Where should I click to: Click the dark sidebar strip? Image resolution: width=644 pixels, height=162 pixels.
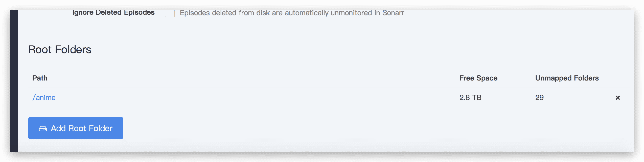point(14,81)
